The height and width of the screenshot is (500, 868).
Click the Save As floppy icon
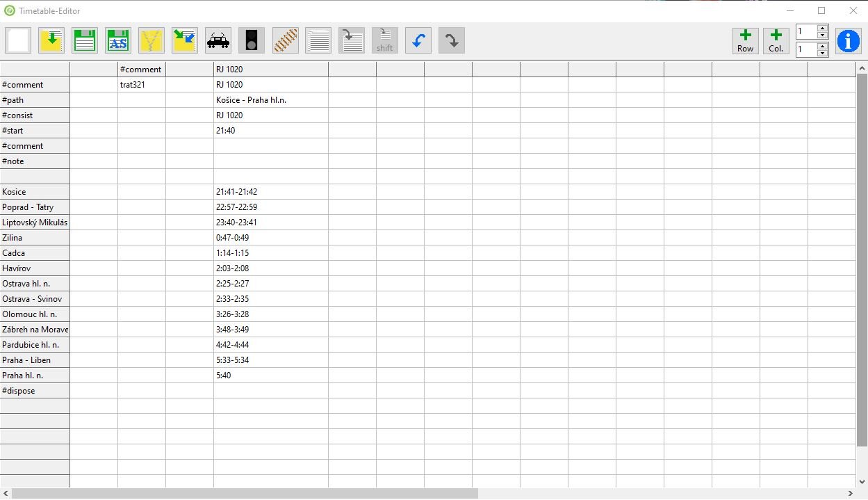(118, 40)
